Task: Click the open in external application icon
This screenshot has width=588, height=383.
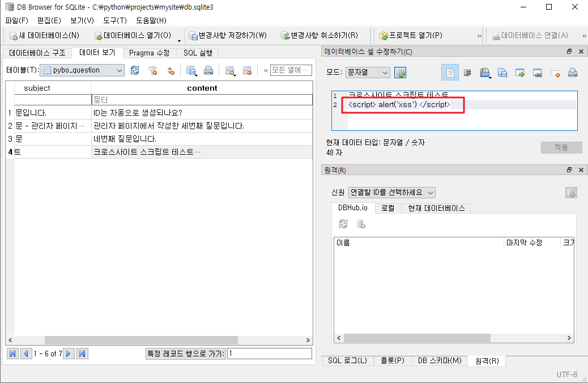Action: click(x=485, y=73)
